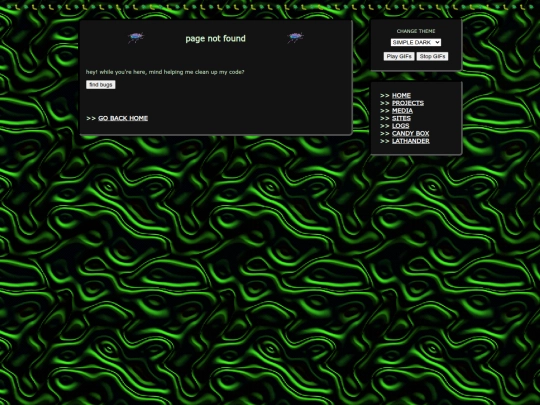
Task: Click the Stop GIFs button
Action: point(432,56)
